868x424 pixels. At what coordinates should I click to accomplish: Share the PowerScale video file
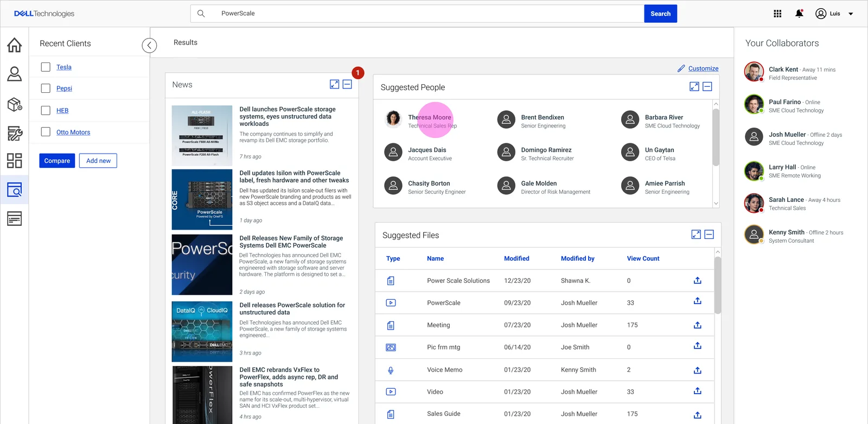coord(698,301)
